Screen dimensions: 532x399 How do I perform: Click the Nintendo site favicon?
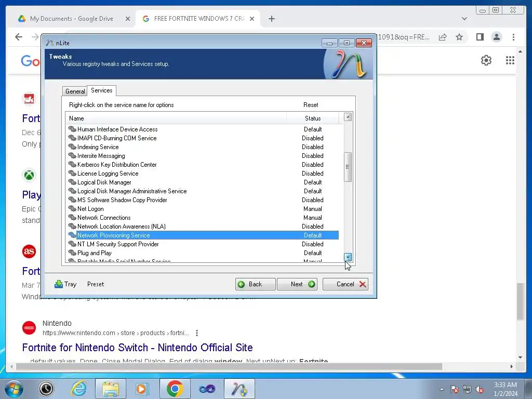tap(29, 328)
